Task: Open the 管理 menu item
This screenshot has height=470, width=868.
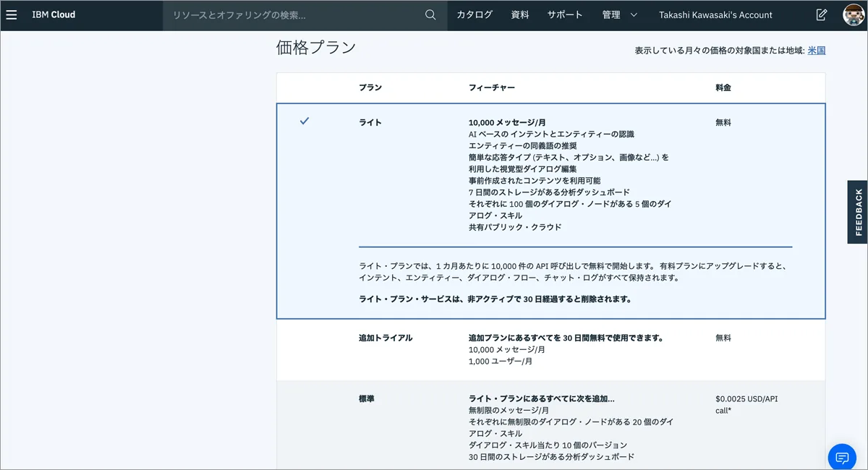Action: click(611, 14)
